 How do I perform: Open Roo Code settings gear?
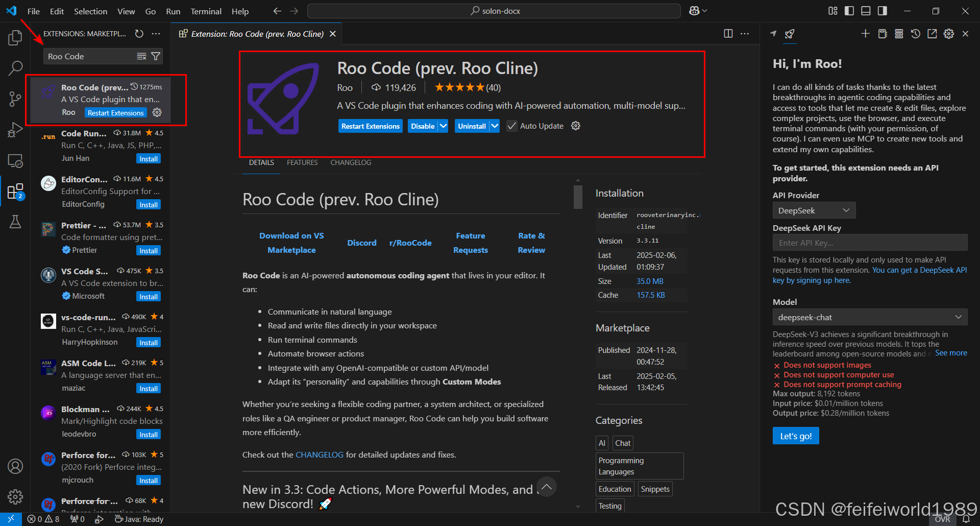(x=949, y=34)
